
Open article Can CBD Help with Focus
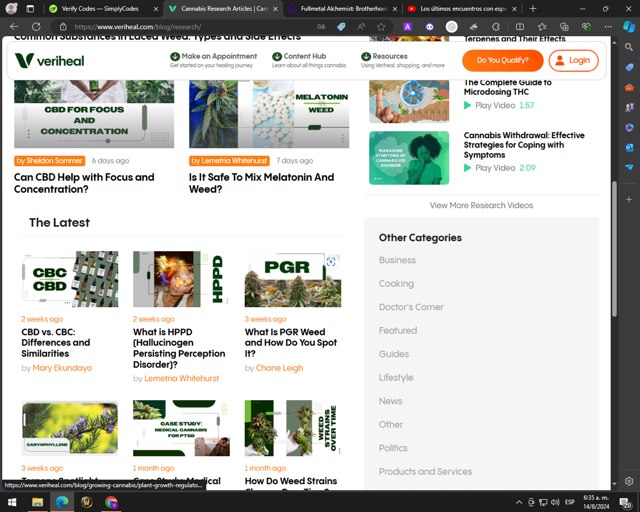84,183
